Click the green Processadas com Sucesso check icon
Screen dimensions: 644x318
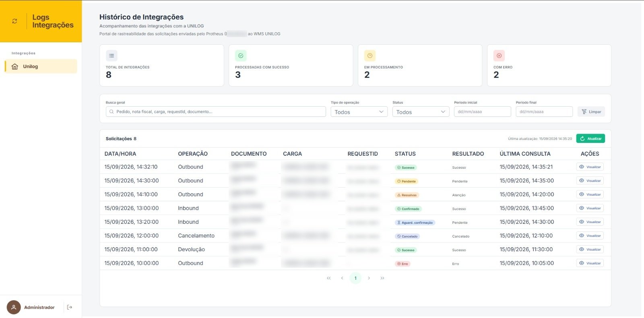(241, 56)
